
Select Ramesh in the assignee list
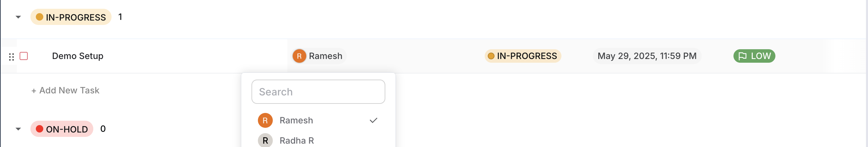click(x=296, y=120)
